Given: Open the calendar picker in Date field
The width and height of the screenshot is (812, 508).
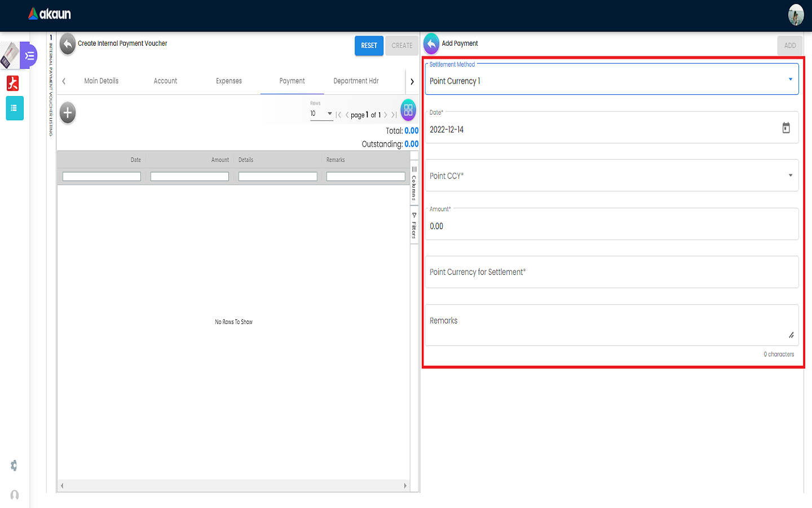Looking at the screenshot, I should pyautogui.click(x=786, y=128).
